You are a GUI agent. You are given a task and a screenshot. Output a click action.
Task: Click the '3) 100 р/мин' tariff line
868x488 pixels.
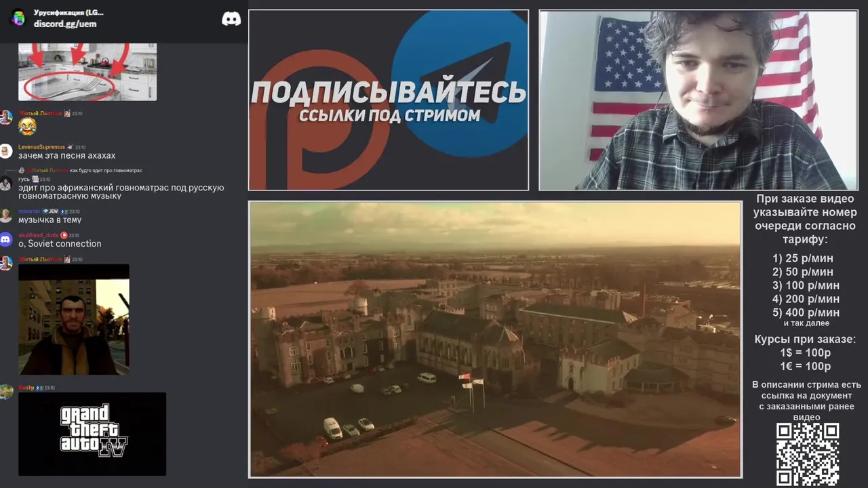click(806, 285)
